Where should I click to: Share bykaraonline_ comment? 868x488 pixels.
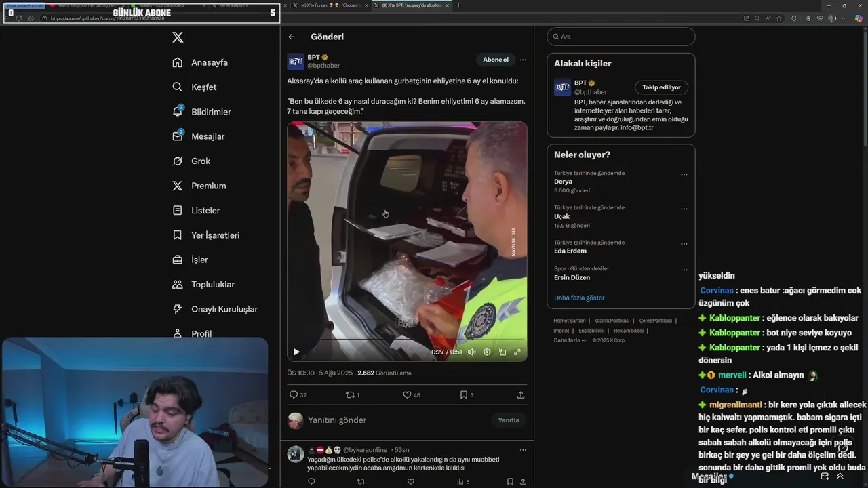523,481
